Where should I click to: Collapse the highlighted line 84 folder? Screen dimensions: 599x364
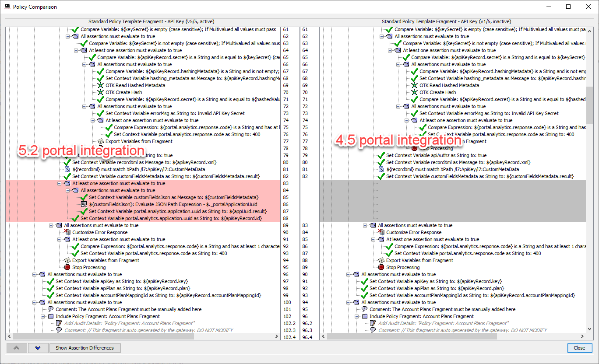tap(68, 190)
